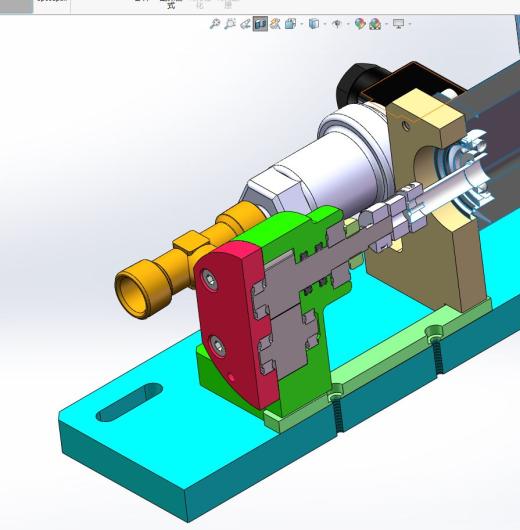This screenshot has height=530, width=520.
Task: Click the Zoom to Fit icon
Action: tap(215, 24)
